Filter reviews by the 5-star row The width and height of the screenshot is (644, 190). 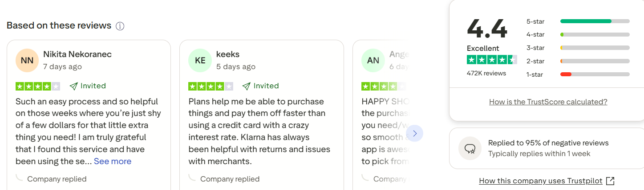(x=578, y=21)
